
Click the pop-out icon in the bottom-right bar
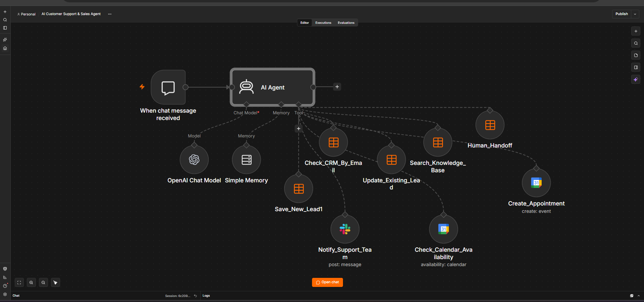[x=632, y=296]
